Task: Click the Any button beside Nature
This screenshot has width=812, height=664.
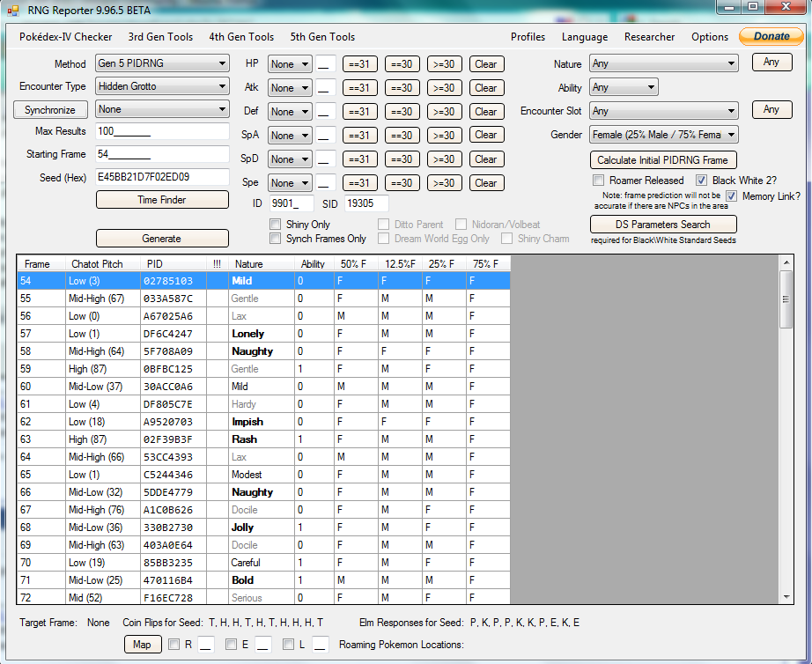Action: pos(771,63)
